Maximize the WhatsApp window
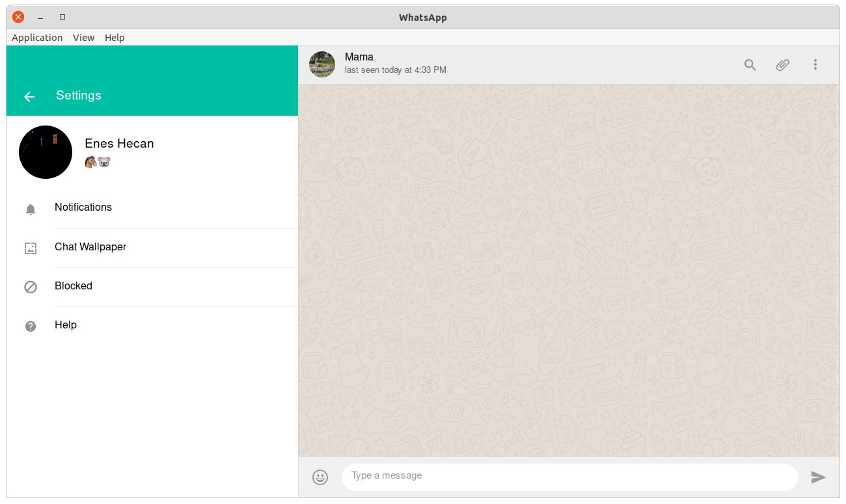This screenshot has height=504, width=846. coord(62,17)
